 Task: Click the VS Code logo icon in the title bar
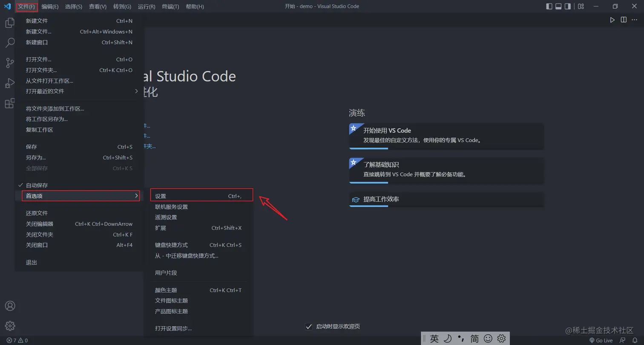[7, 6]
